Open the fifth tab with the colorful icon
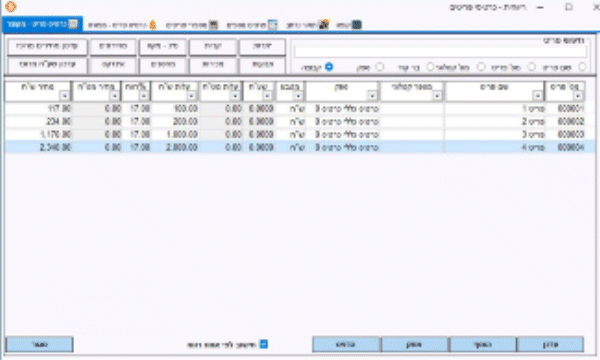The width and height of the screenshot is (600, 360). (x=307, y=25)
